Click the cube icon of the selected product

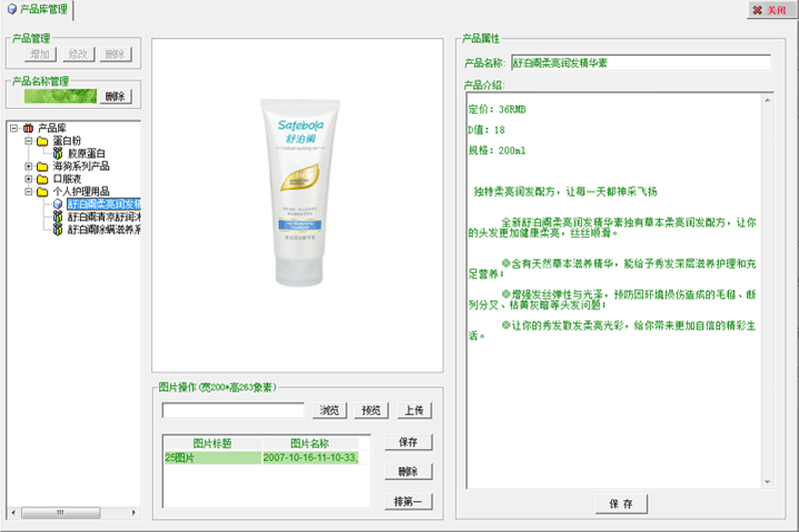58,205
